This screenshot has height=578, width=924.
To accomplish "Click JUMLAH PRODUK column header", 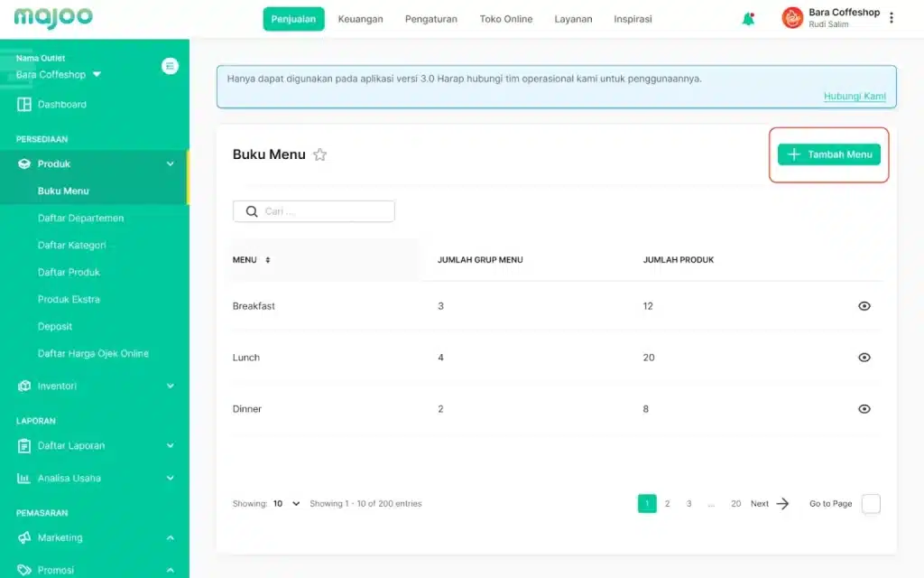I will (679, 260).
